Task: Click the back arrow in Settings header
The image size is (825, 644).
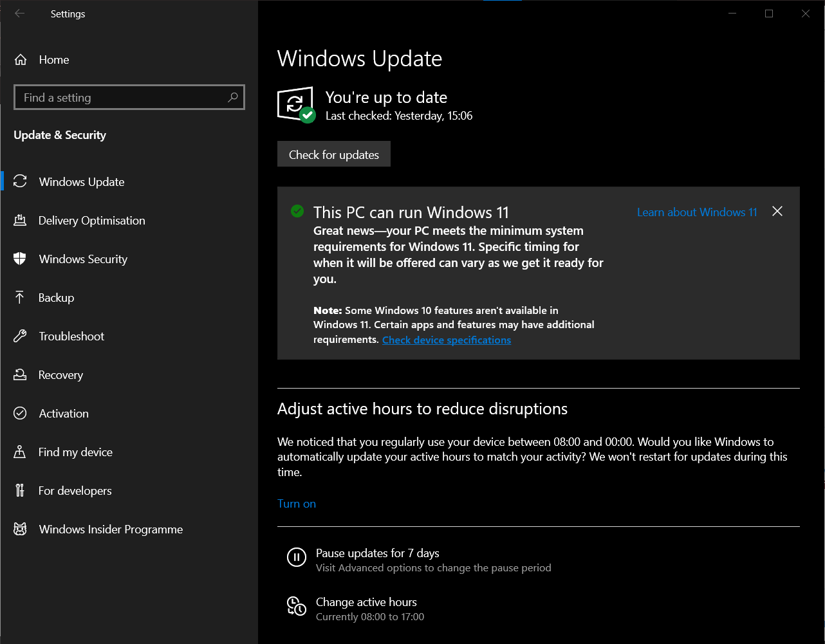Action: 19,14
